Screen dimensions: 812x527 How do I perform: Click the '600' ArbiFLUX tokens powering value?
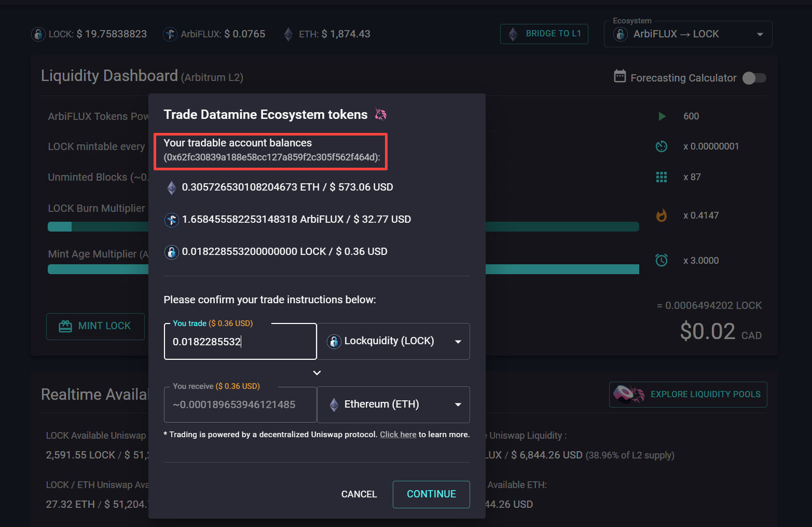tap(691, 116)
